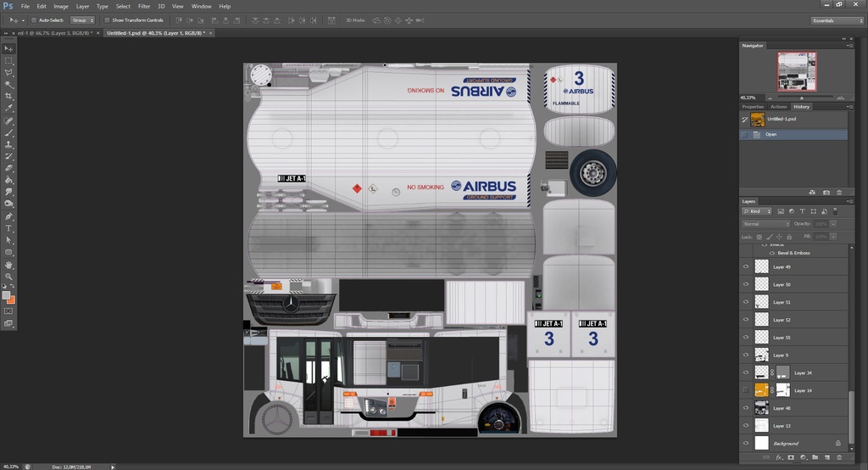This screenshot has width=868, height=470.
Task: Hide Layer 49 using its eye icon
Action: pyautogui.click(x=746, y=266)
